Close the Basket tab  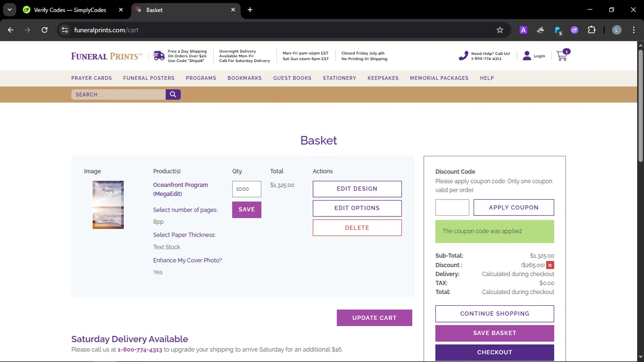pyautogui.click(x=233, y=10)
